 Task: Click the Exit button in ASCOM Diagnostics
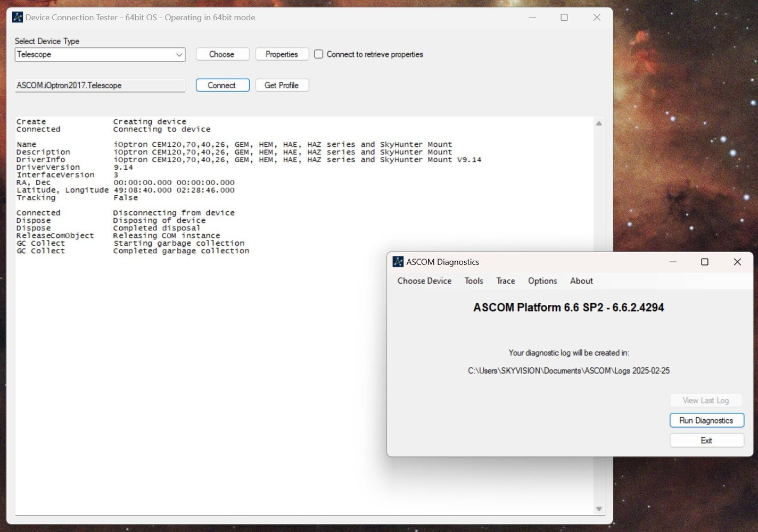click(x=706, y=440)
